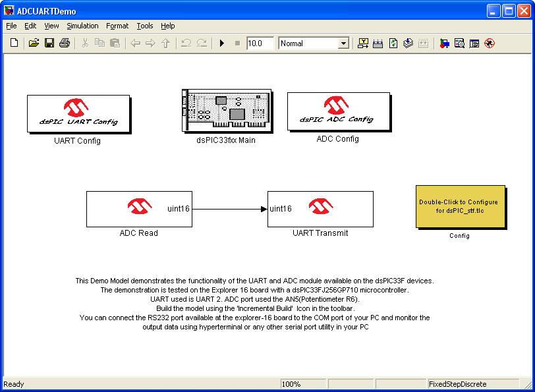Open the File menu
The width and height of the screenshot is (535, 392).
[x=11, y=26]
